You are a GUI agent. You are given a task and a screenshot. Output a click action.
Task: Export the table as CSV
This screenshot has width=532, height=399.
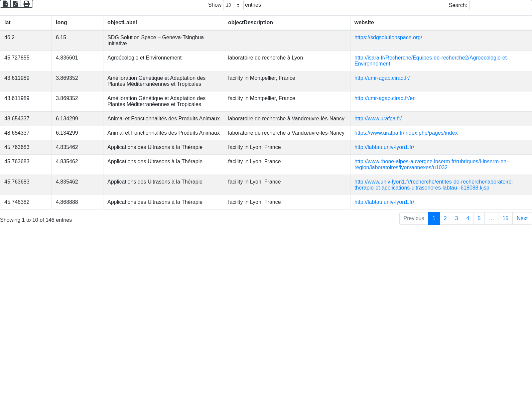[5, 4]
